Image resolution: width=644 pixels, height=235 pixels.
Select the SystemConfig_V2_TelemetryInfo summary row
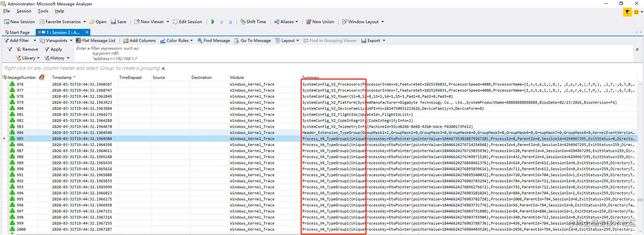click(x=387, y=126)
